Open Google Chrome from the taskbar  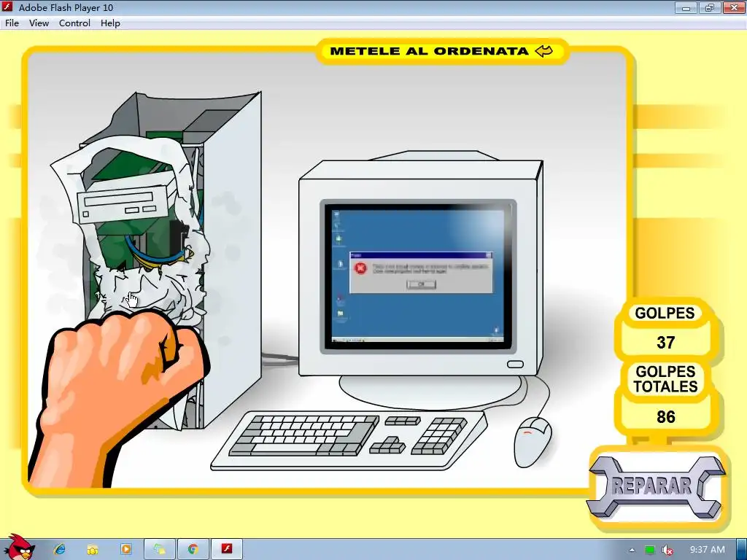193,549
